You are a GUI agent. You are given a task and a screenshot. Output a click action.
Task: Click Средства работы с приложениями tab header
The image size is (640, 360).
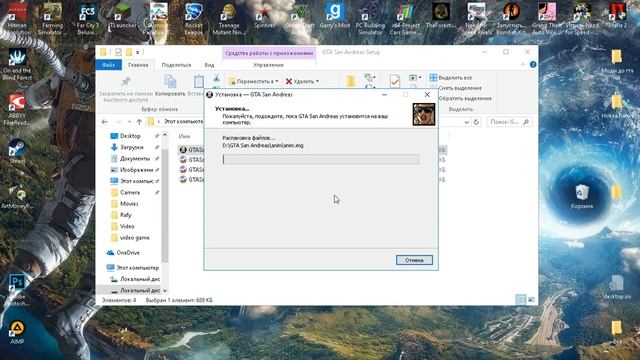[x=269, y=53]
